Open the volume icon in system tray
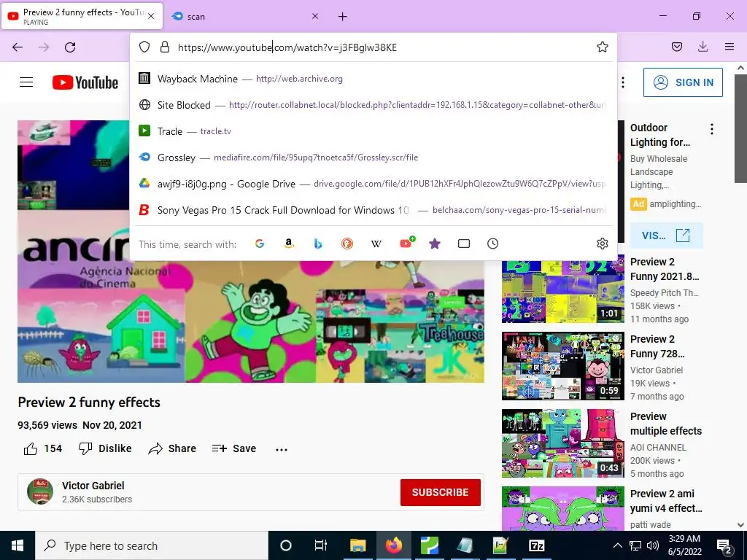This screenshot has height=560, width=747. click(x=653, y=545)
